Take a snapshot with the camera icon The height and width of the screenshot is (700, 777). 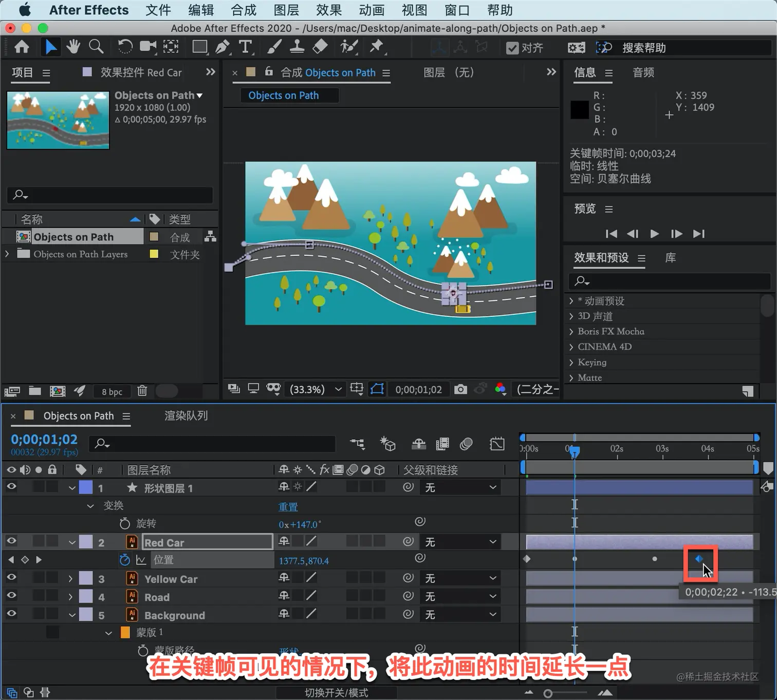click(460, 389)
